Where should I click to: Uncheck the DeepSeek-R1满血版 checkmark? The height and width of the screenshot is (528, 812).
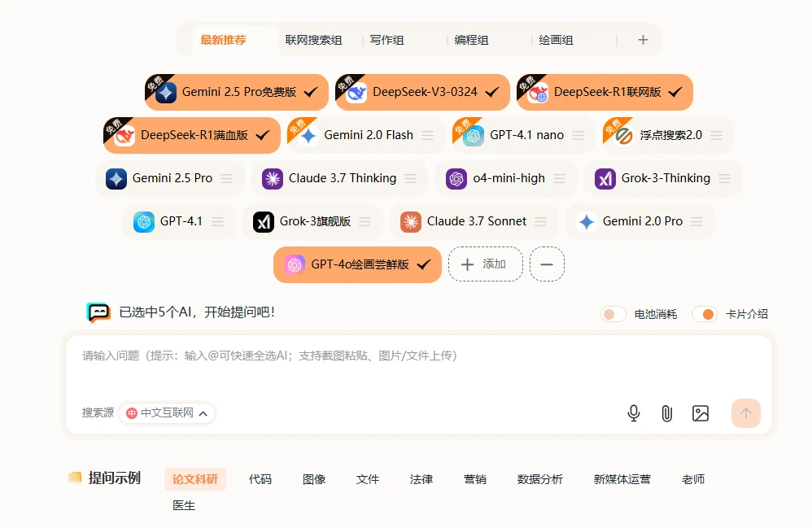coord(263,135)
